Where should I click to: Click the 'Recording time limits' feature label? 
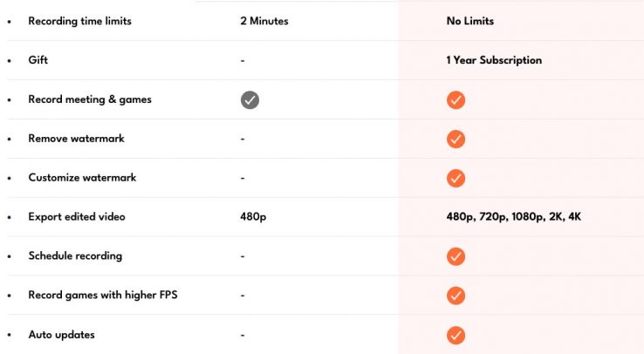[x=79, y=21]
